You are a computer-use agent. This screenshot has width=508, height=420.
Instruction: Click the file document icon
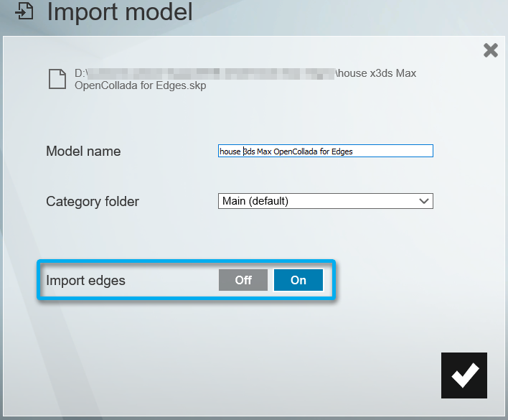tap(57, 79)
